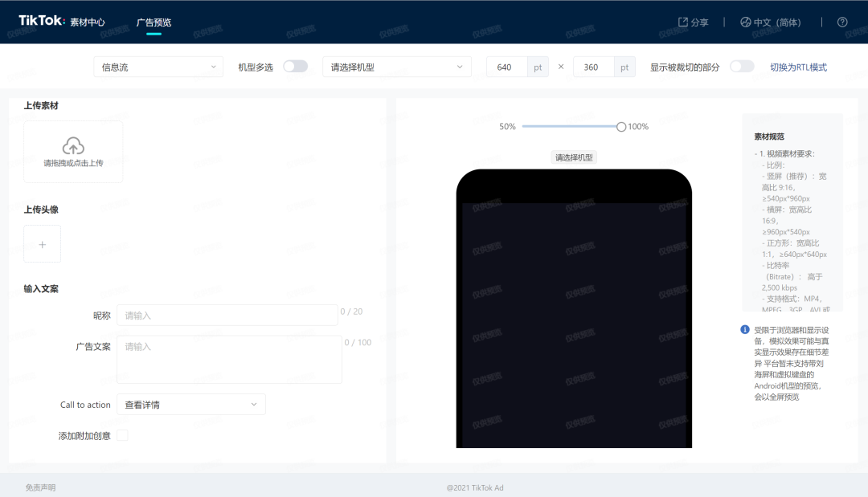Screen dimensions: 868x497
Task: Click the cloud upload icon for 上传素材
Action: click(73, 146)
